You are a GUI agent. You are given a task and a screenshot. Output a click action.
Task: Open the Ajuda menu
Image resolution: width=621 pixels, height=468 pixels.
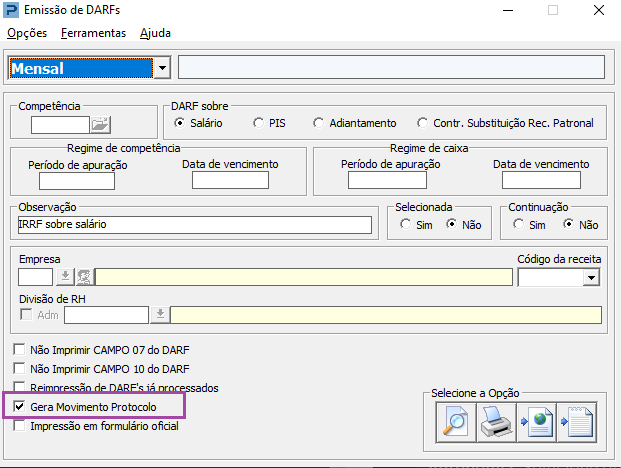155,33
